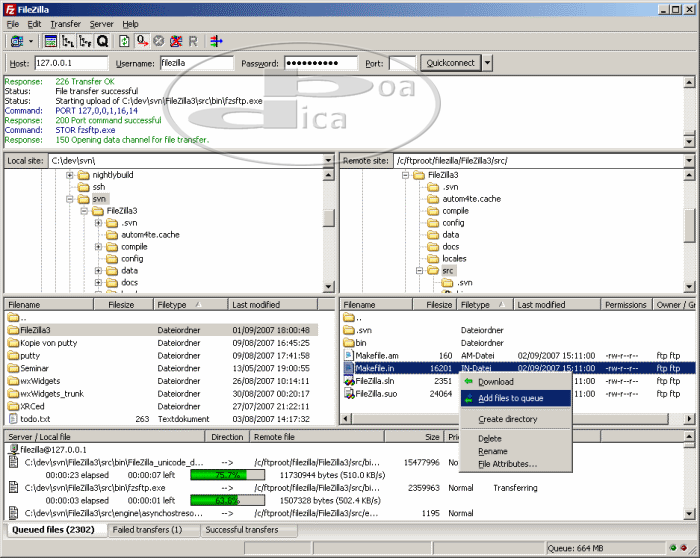
Task: Click the reconnect R toolbar icon
Action: coord(193,41)
